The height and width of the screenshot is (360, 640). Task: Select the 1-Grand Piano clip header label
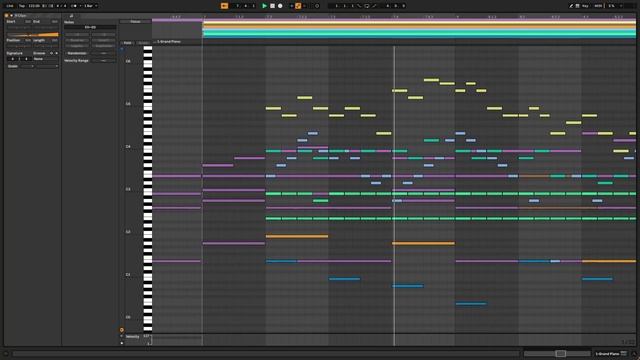point(169,42)
